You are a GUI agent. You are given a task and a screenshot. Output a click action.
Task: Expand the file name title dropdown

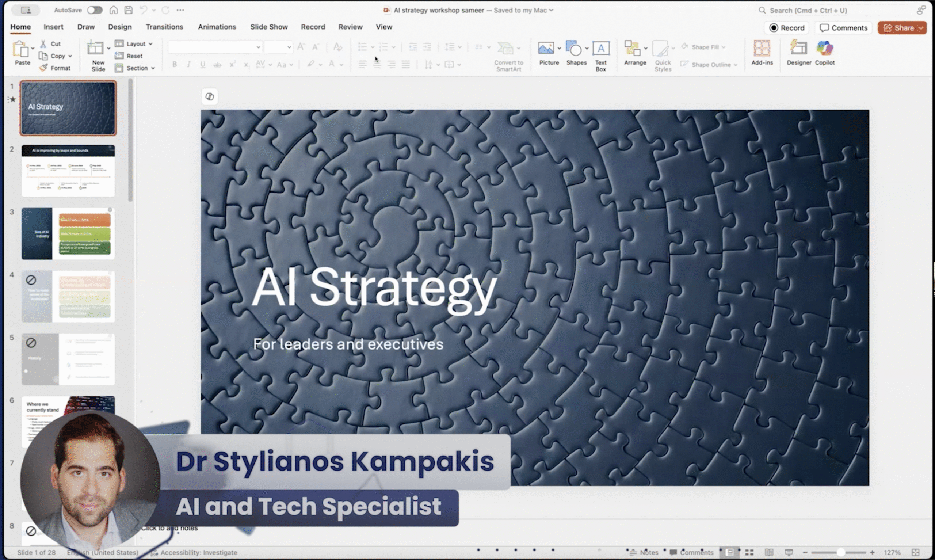[551, 10]
